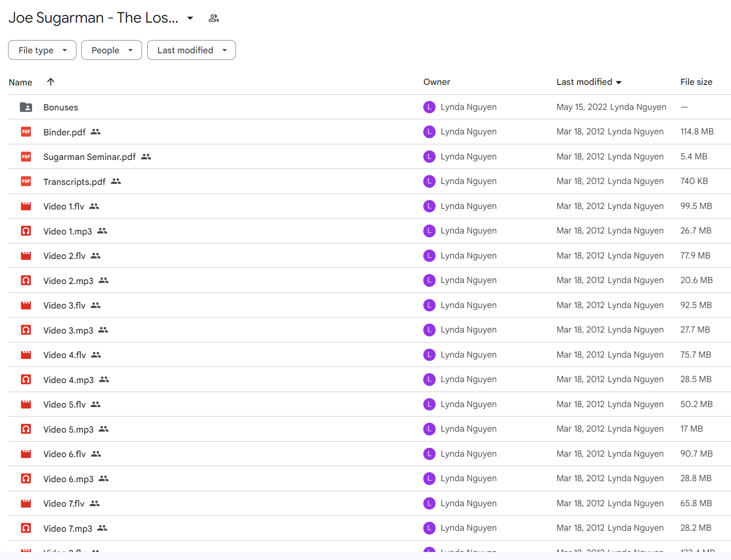Click the 28.8 MB file size value

point(696,478)
